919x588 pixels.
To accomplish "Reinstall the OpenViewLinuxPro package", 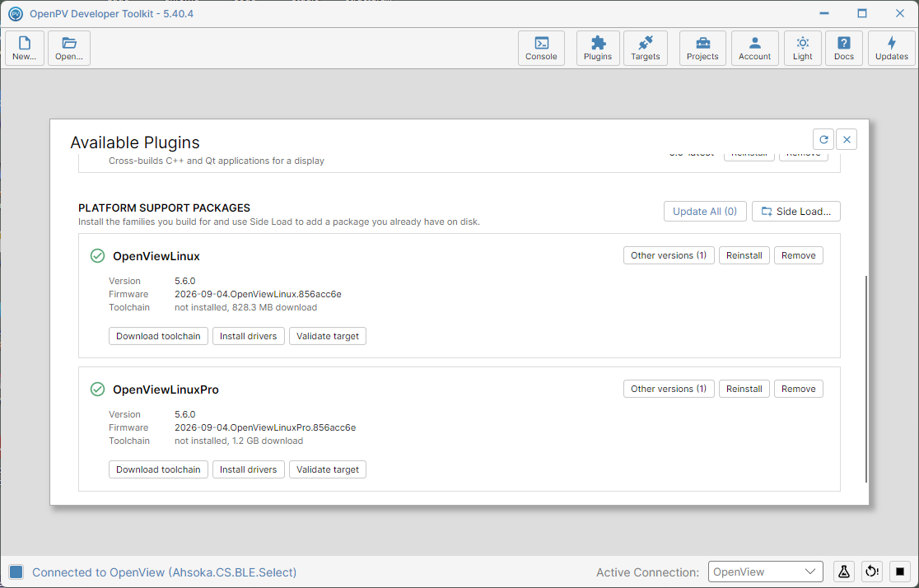I will pos(744,389).
